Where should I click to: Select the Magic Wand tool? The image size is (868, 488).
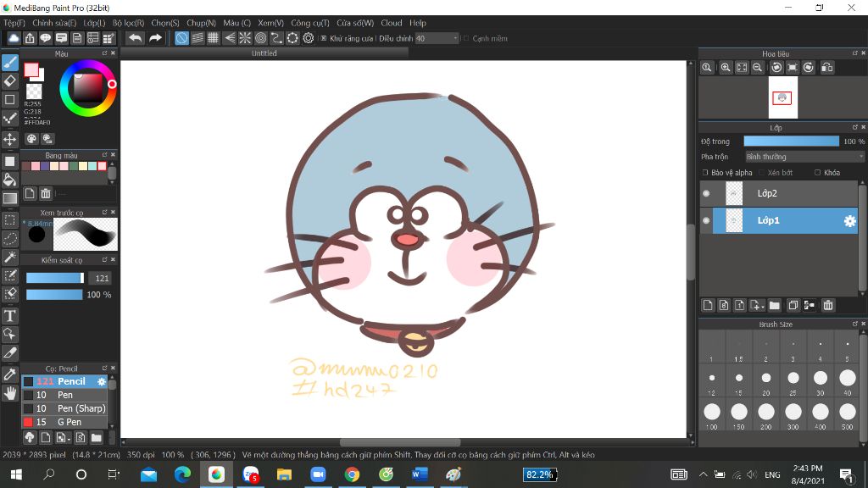(10, 258)
